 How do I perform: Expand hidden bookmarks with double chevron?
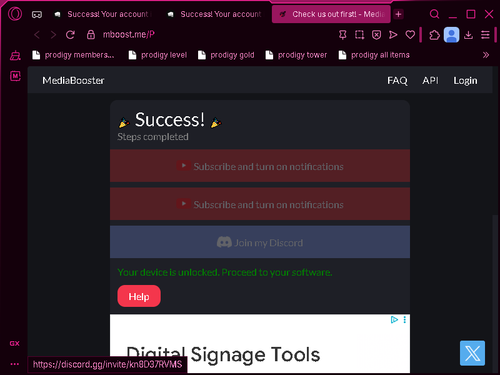coord(486,55)
